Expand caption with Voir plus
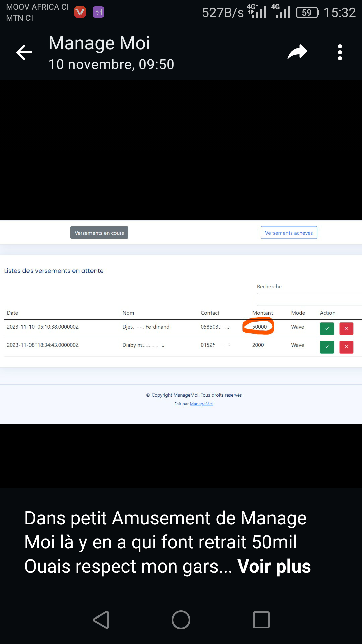Image resolution: width=362 pixels, height=644 pixels. (x=274, y=566)
